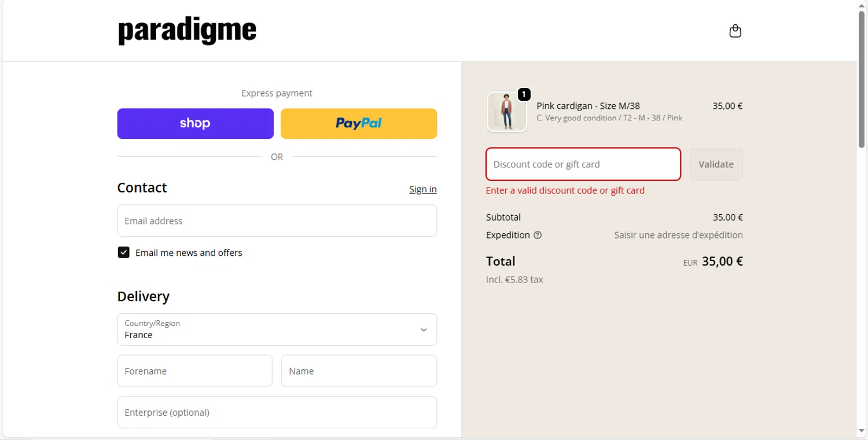
Task: Click the total amount EUR 35,00 €
Action: tap(713, 261)
